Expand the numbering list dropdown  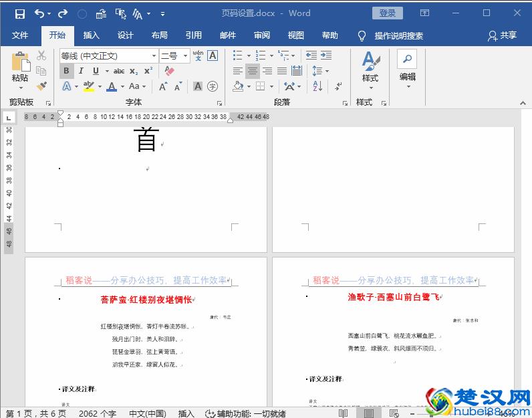[271, 56]
